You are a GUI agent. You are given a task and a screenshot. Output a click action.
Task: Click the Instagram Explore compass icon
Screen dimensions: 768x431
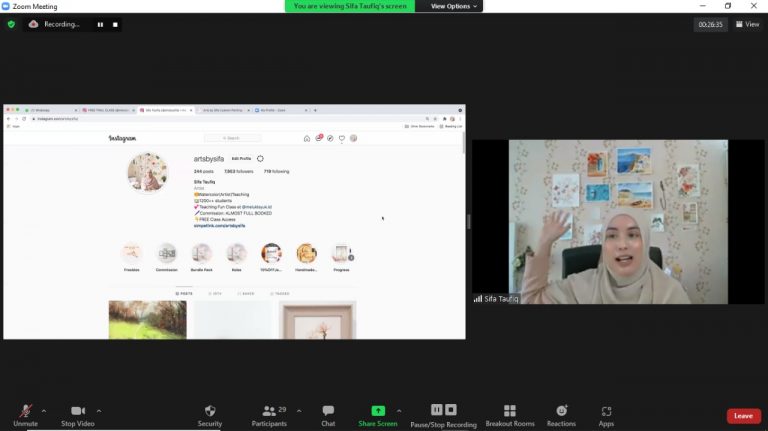coord(330,139)
